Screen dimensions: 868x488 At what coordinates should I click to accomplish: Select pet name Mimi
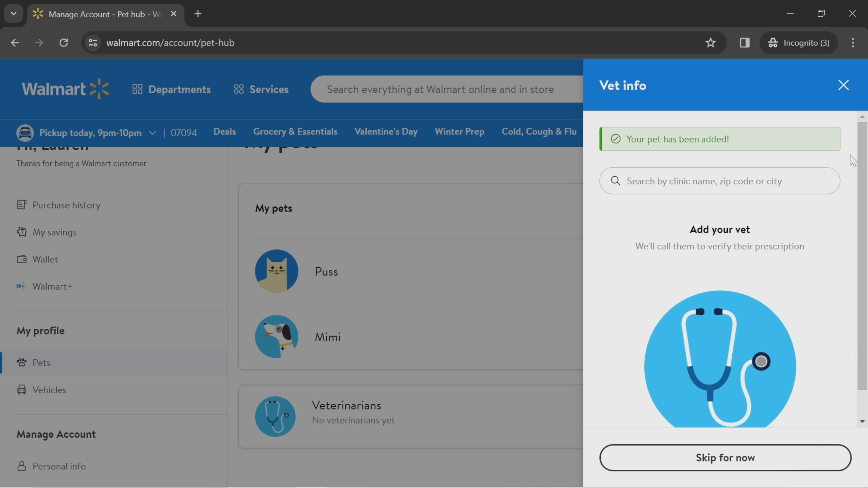328,337
